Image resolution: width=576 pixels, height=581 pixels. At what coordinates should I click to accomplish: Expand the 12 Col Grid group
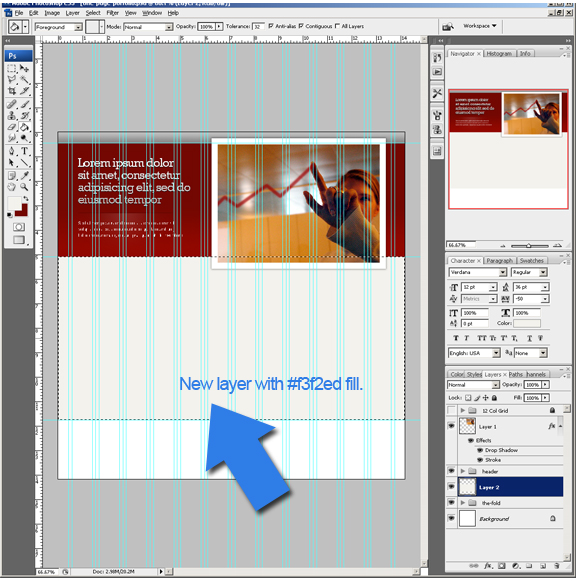pos(463,410)
